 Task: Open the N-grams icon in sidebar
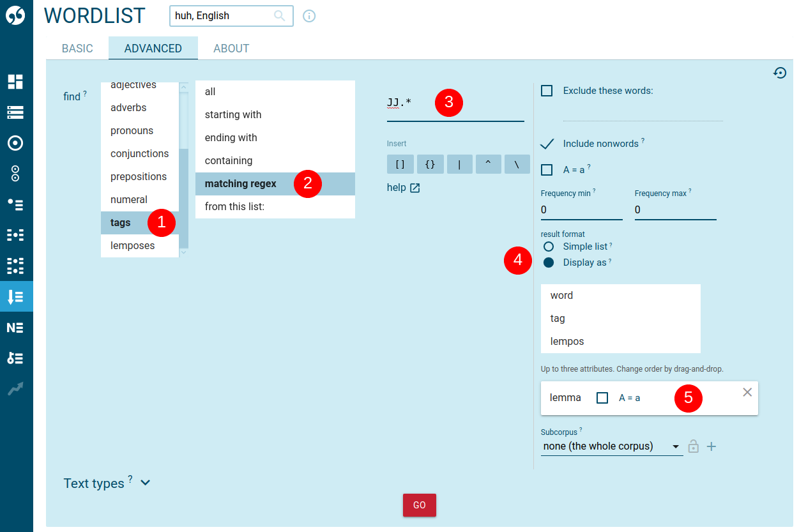15,328
